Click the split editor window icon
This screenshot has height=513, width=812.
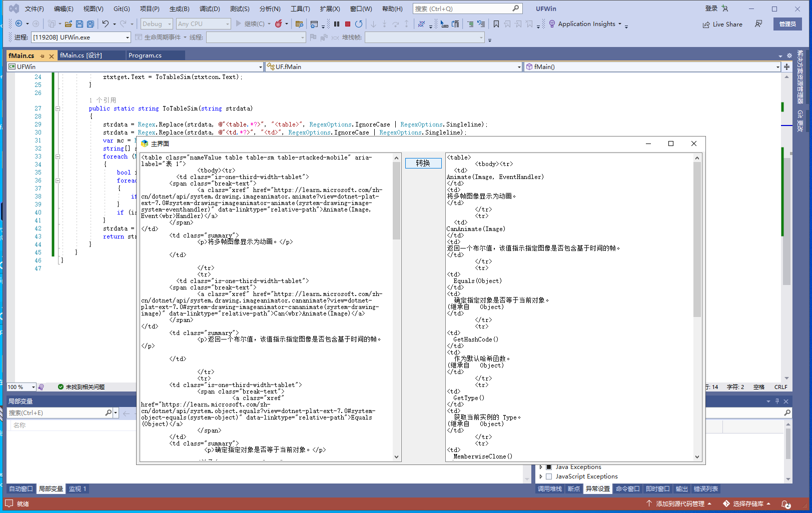(786, 66)
